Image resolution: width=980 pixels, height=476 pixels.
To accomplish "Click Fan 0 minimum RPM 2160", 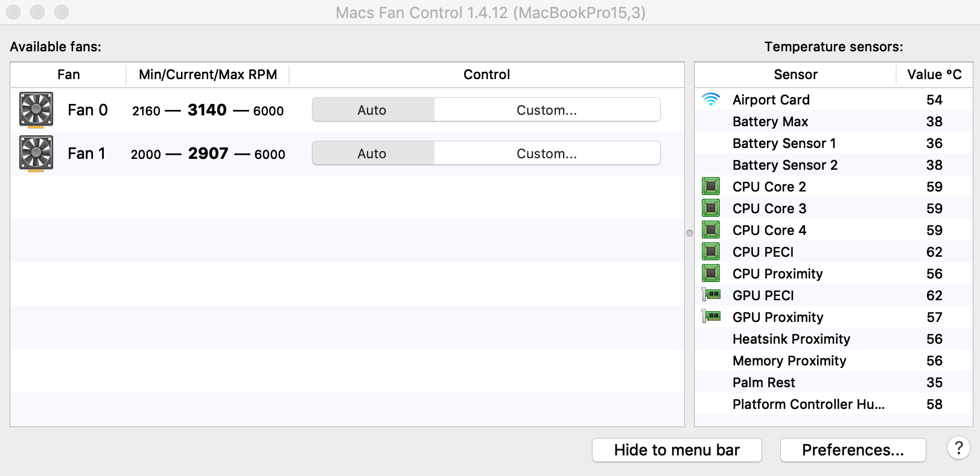I will [146, 111].
